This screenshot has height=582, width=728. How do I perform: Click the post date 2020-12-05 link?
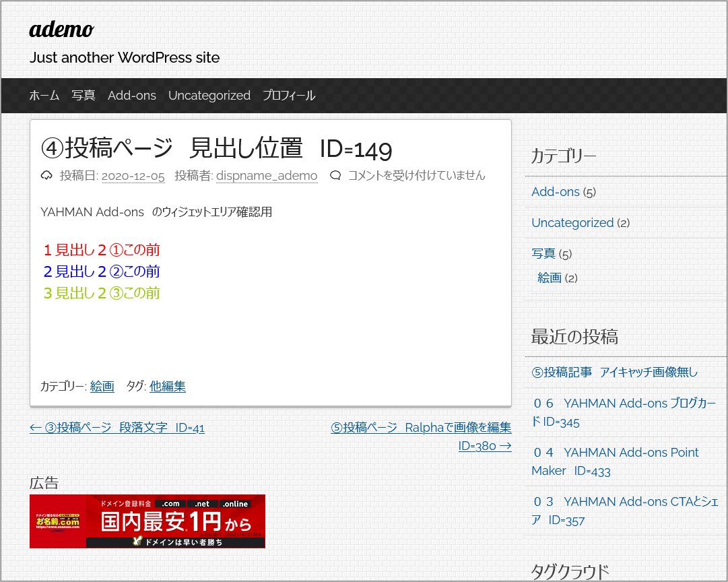(133, 176)
